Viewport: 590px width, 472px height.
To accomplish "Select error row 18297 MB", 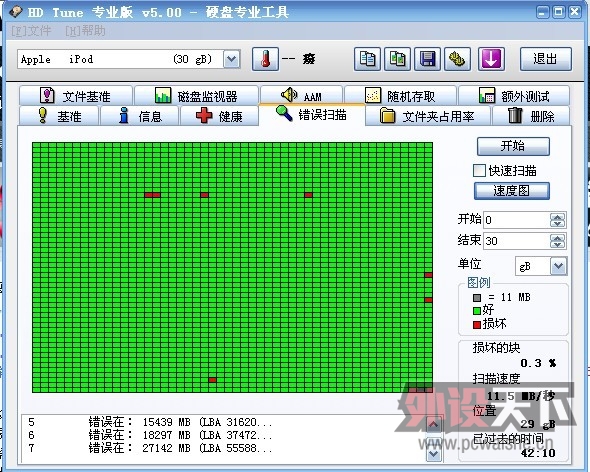I will click(223, 435).
